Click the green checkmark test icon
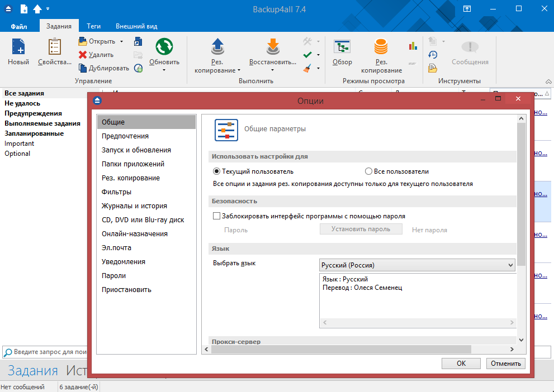The image size is (554, 392). pos(307,55)
